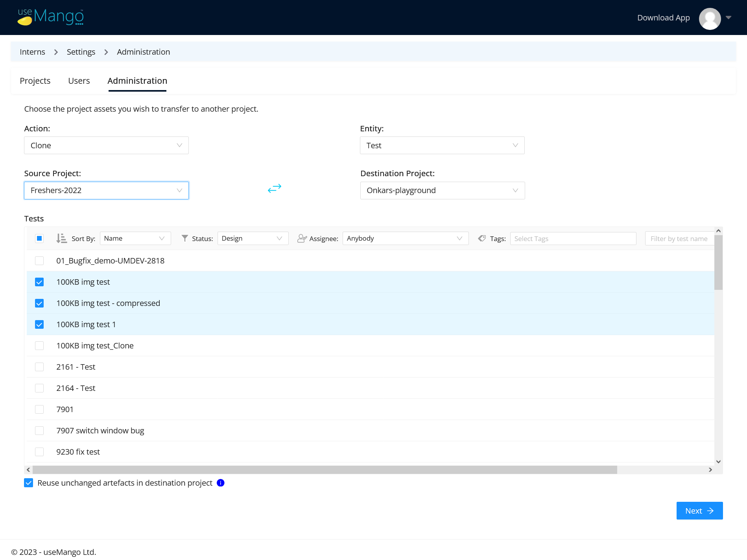Image resolution: width=747 pixels, height=560 pixels.
Task: Check the 100KB img test_Clone checkbox
Action: 39,346
